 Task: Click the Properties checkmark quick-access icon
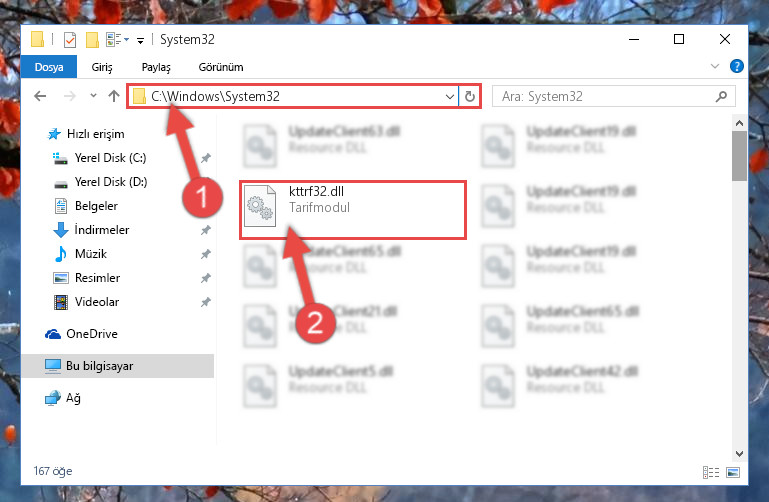tap(70, 40)
